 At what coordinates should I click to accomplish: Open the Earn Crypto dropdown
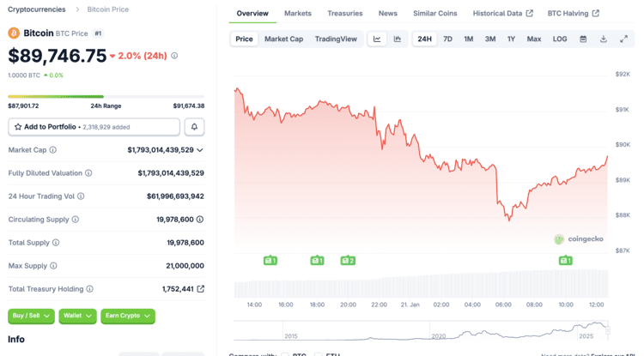128,316
